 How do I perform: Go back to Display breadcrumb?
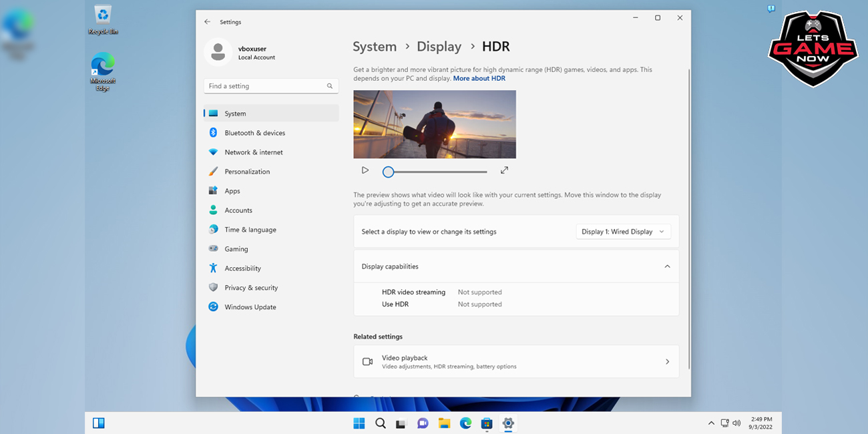point(439,47)
